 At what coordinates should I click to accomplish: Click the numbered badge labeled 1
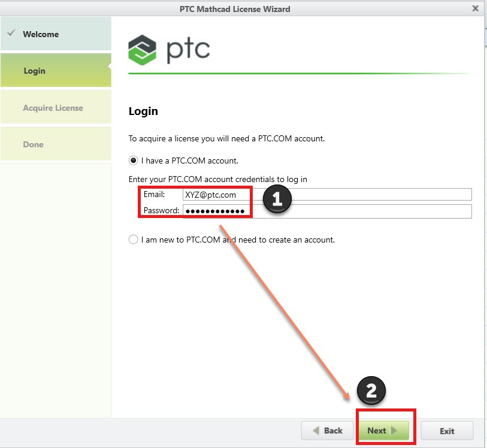pyautogui.click(x=276, y=199)
